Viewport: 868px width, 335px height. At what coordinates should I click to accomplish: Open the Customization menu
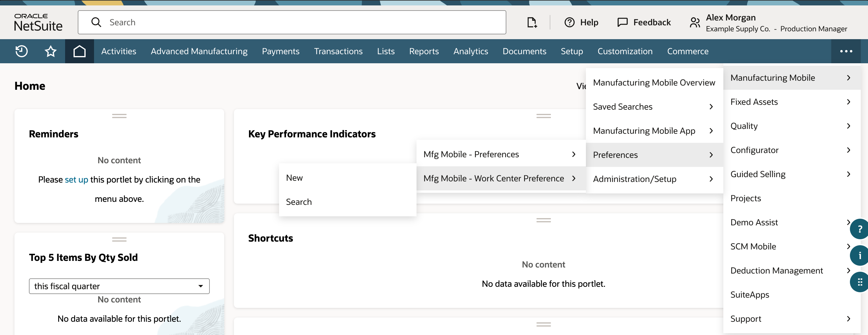click(625, 51)
